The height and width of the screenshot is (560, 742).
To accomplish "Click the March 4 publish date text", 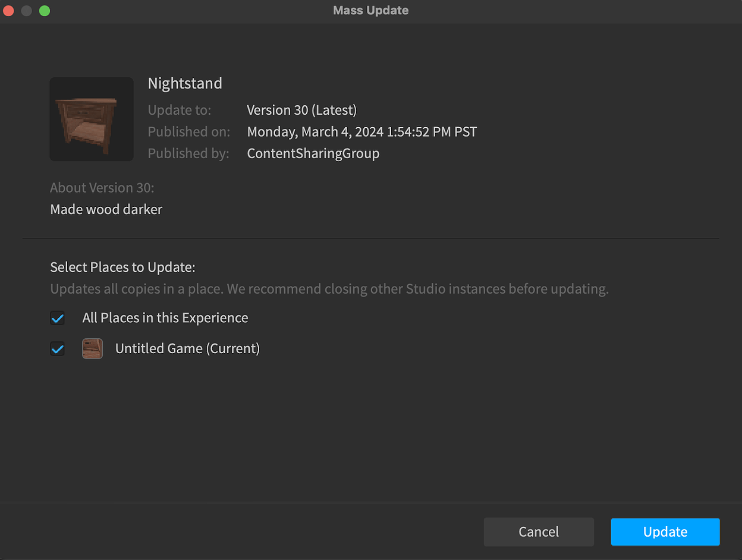I will click(x=361, y=131).
